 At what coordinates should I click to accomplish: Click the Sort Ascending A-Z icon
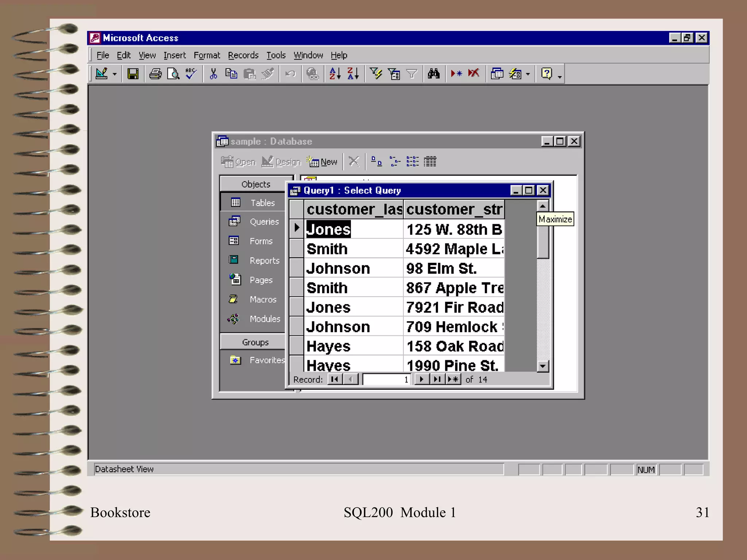pos(335,74)
